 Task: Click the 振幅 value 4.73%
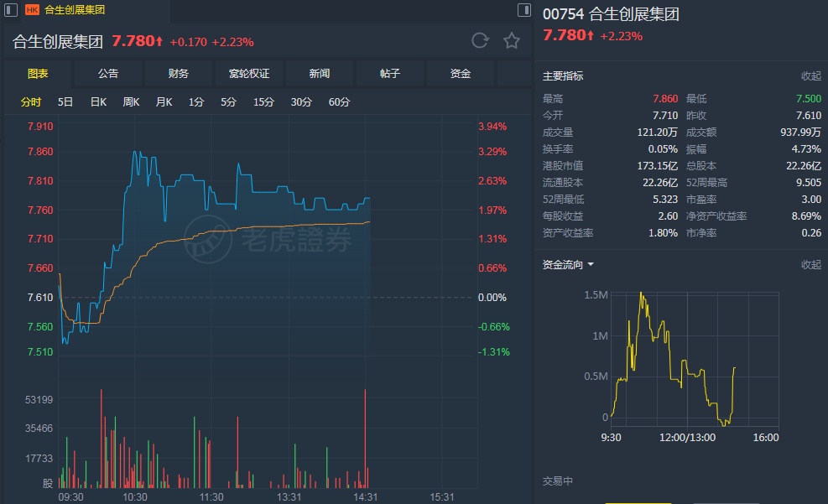coord(806,148)
